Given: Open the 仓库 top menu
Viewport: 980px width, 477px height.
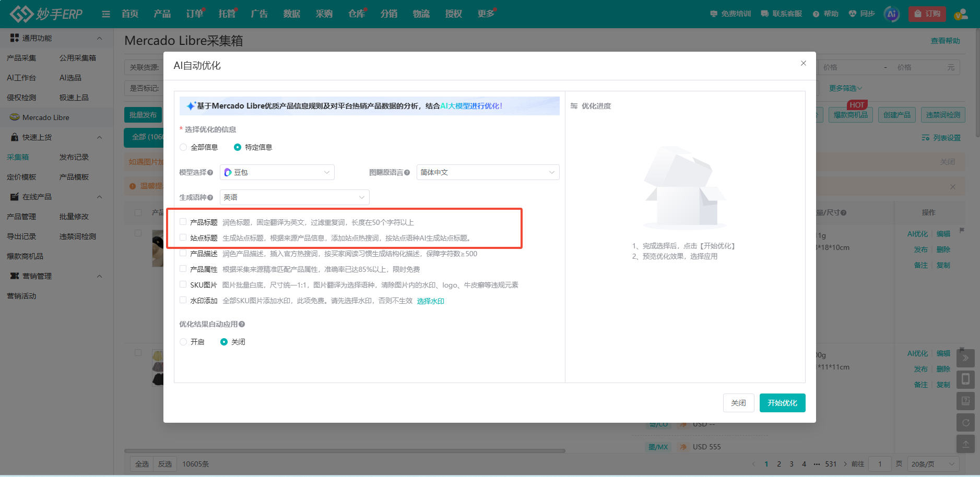Looking at the screenshot, I should point(356,14).
